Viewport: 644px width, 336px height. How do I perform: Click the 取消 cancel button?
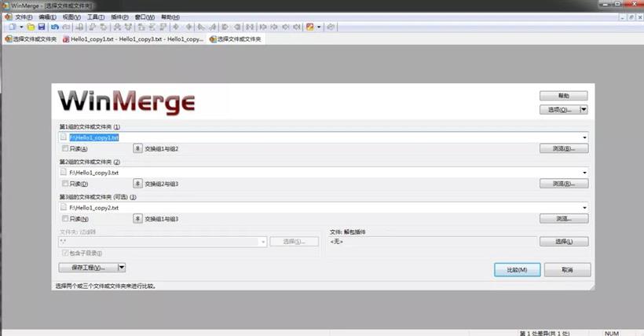567,270
